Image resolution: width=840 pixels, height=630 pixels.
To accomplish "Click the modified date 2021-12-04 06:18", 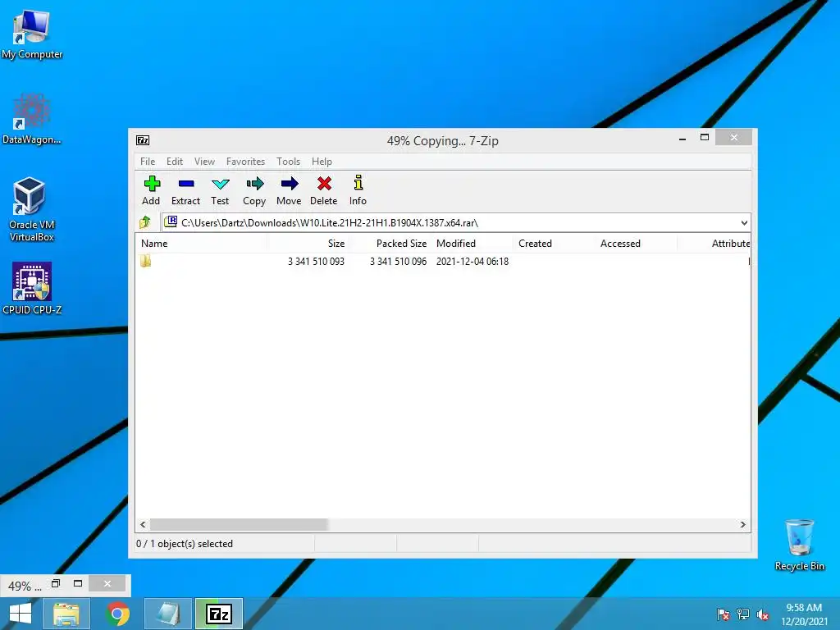I will (x=472, y=262).
